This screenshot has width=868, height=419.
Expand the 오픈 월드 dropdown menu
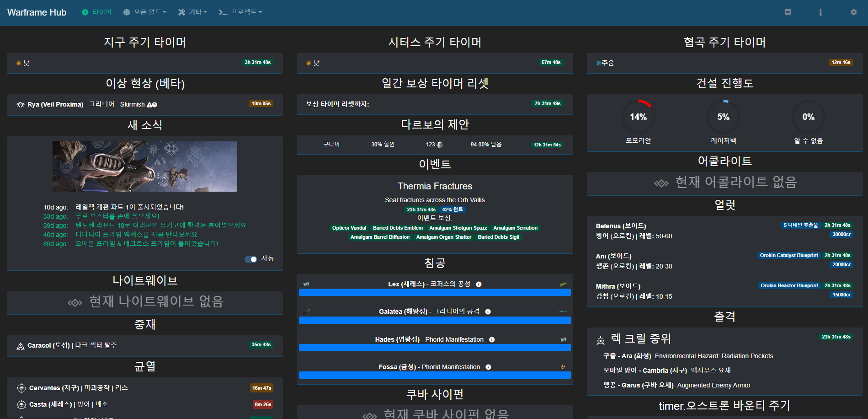144,12
